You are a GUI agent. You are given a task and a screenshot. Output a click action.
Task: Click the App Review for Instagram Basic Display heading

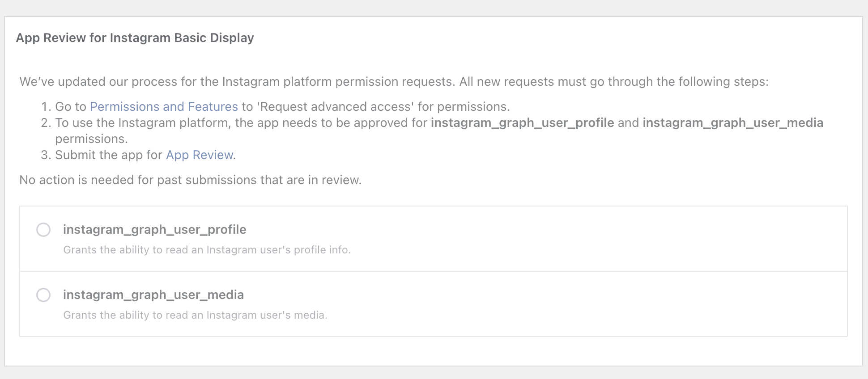pos(135,38)
